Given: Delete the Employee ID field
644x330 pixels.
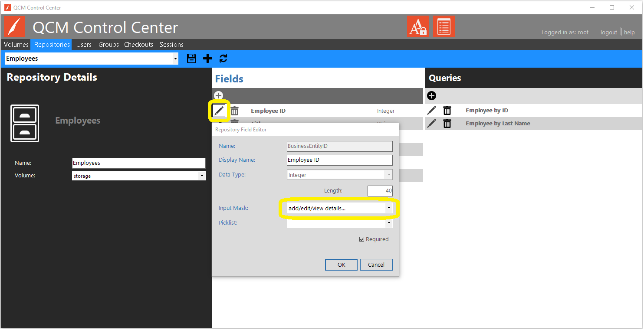Looking at the screenshot, I should pos(235,111).
